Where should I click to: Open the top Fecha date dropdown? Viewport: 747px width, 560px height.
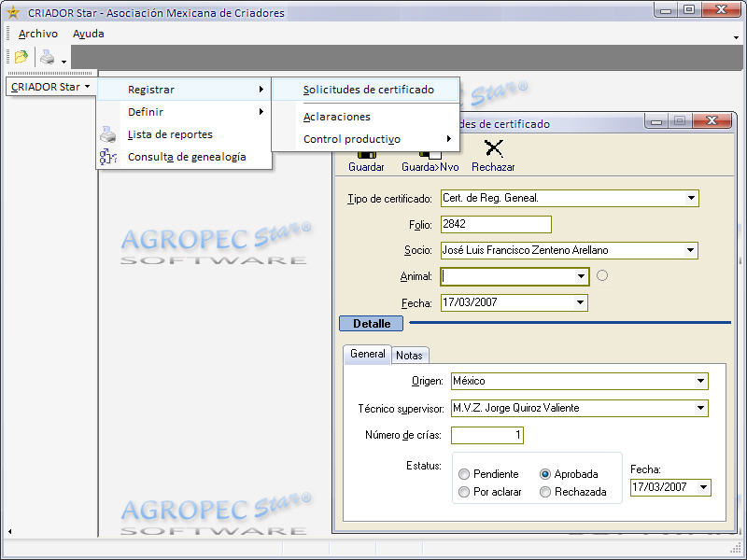[580, 302]
